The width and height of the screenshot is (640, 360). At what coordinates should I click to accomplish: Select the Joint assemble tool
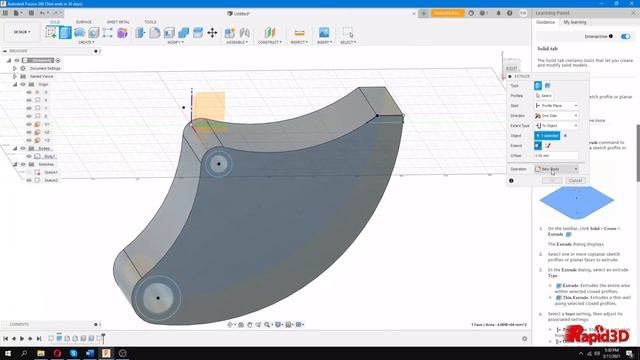(244, 33)
